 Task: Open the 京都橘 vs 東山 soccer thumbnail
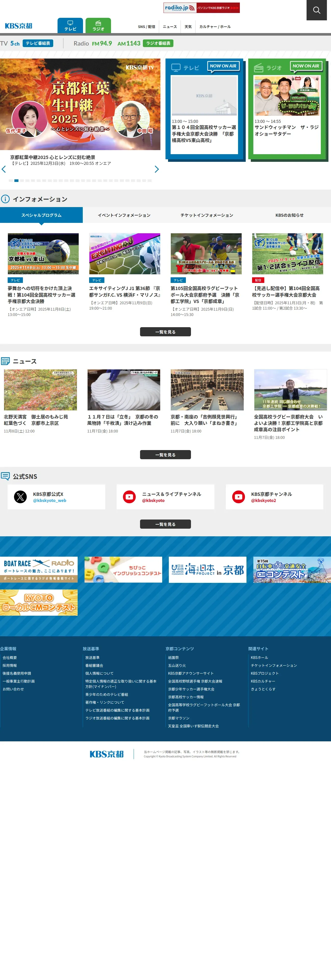(x=43, y=254)
